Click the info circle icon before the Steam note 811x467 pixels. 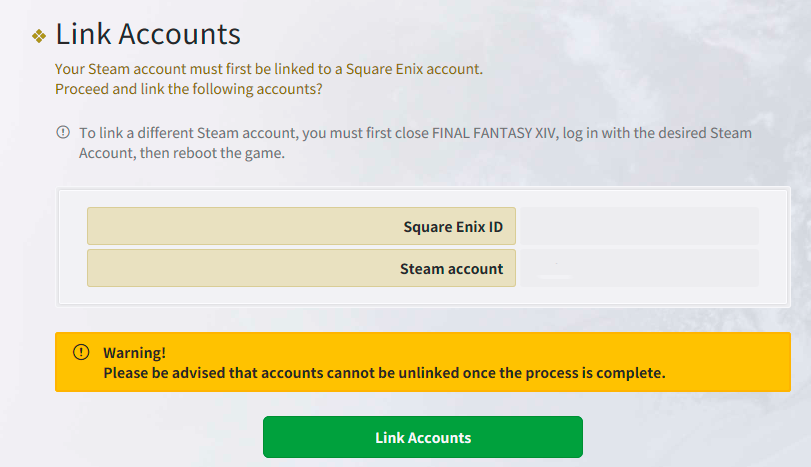point(63,132)
